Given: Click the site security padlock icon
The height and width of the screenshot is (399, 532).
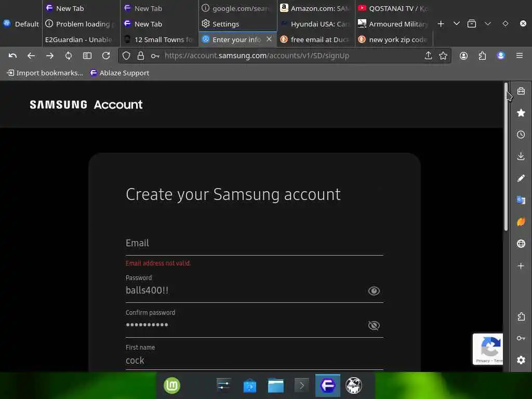Looking at the screenshot, I should click(140, 56).
